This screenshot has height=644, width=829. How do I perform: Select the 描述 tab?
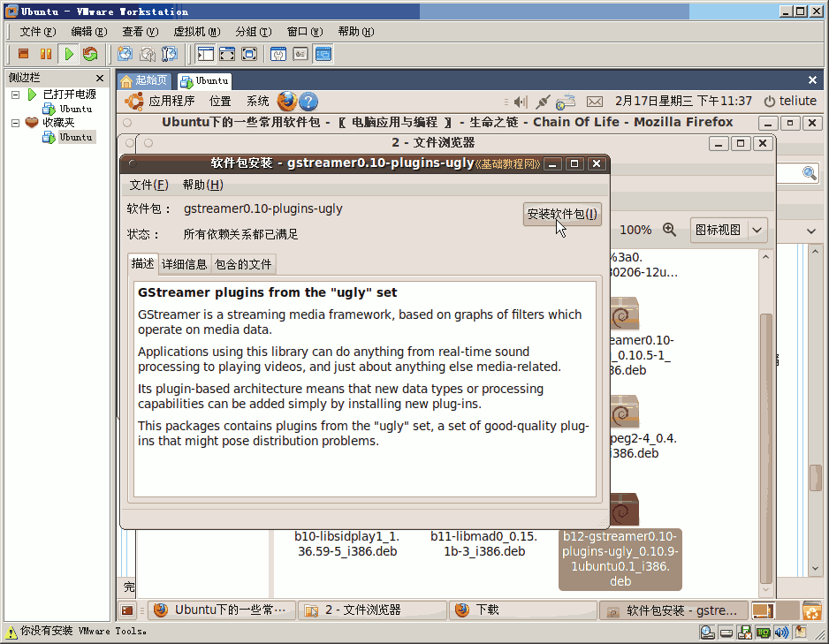143,263
